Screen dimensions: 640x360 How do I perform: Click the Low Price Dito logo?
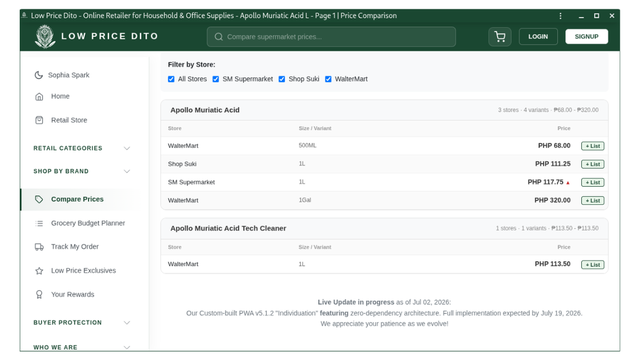(45, 36)
